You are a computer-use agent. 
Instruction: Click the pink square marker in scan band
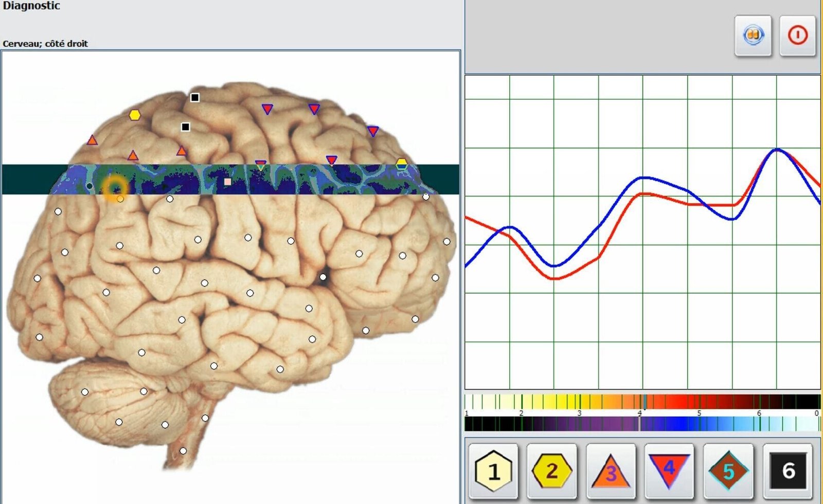[x=227, y=182]
